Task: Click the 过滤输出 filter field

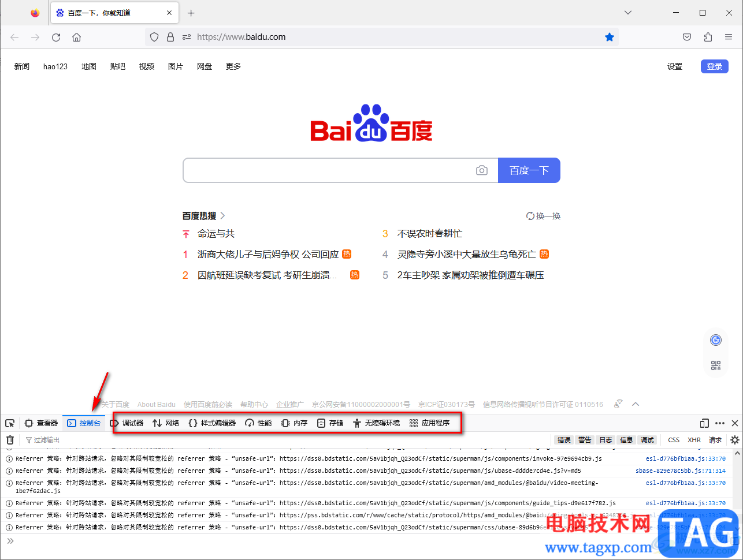Action: [x=286, y=440]
